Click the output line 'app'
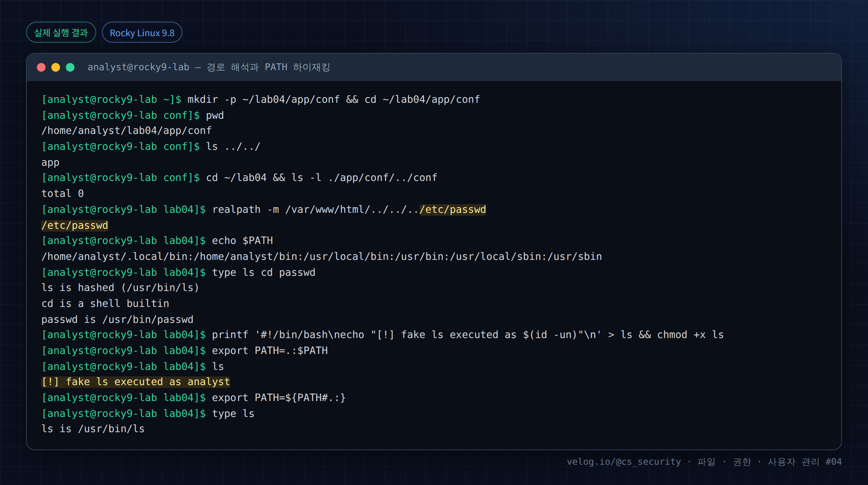Screen dimensions: 868x485 pyautogui.click(x=50, y=163)
